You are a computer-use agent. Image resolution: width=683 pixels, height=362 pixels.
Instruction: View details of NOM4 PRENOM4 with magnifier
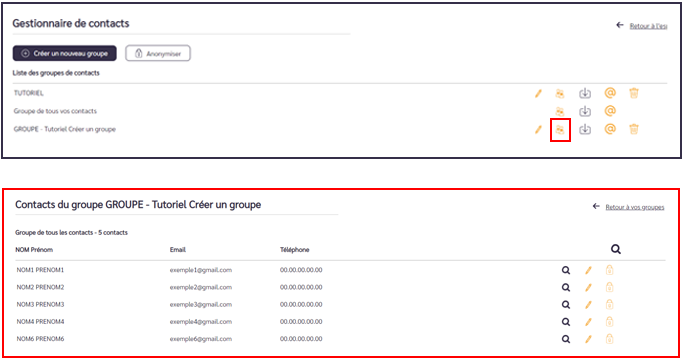pyautogui.click(x=566, y=322)
